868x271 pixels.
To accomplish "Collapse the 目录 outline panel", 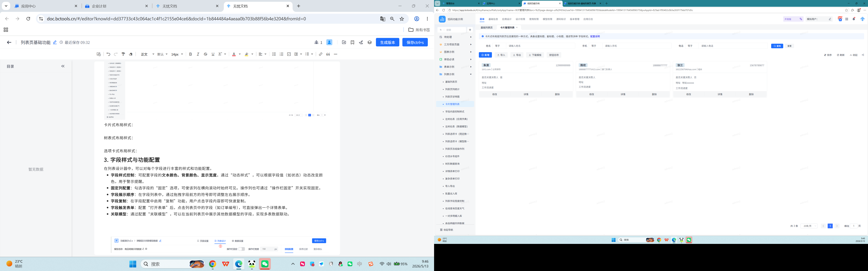I will pyautogui.click(x=63, y=66).
